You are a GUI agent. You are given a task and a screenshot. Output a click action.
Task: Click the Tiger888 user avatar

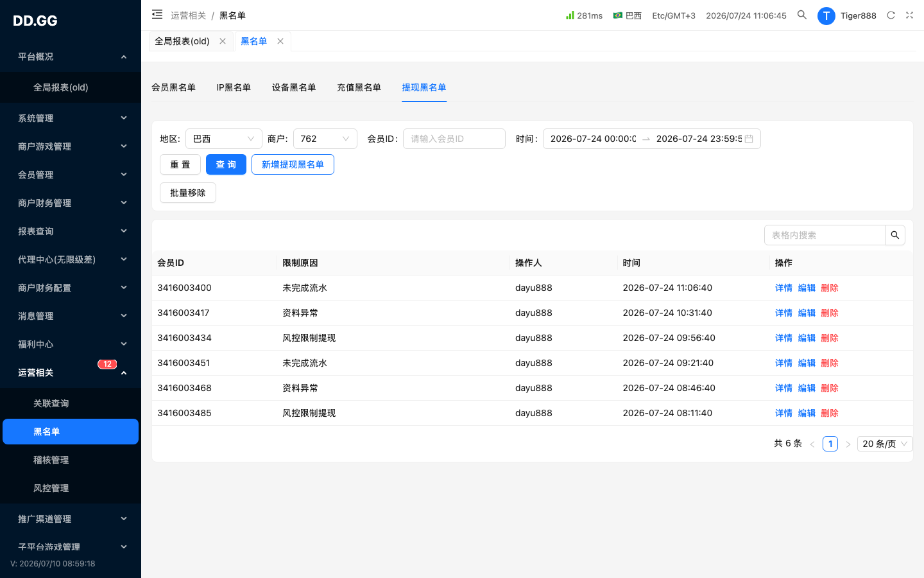point(826,15)
